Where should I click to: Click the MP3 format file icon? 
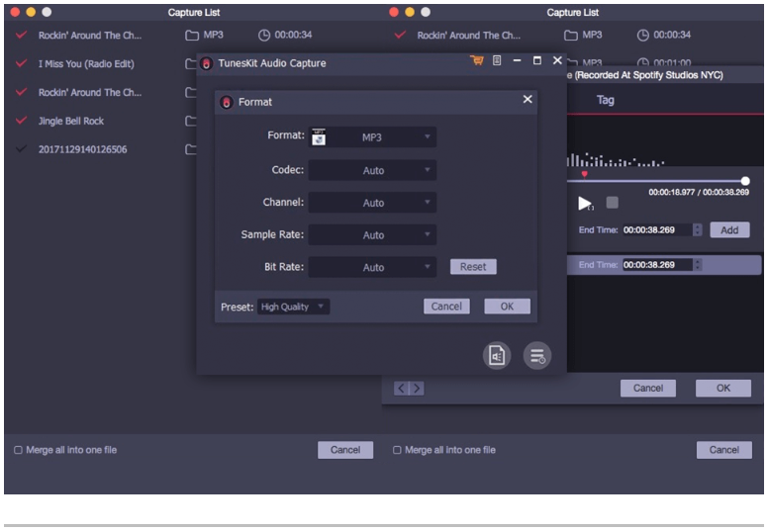click(319, 137)
